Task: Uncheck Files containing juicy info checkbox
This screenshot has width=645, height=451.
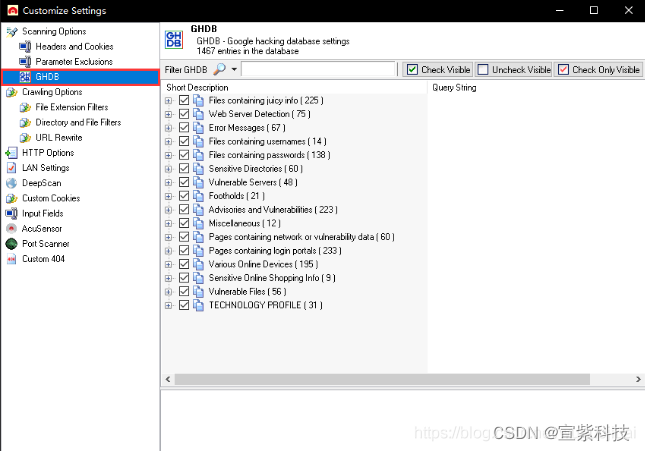Action: (184, 100)
